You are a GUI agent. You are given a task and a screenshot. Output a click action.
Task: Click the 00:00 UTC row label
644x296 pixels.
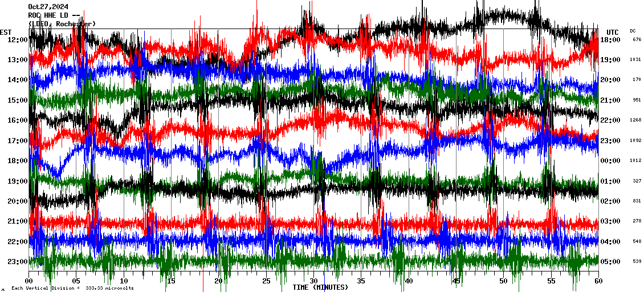pos(610,161)
